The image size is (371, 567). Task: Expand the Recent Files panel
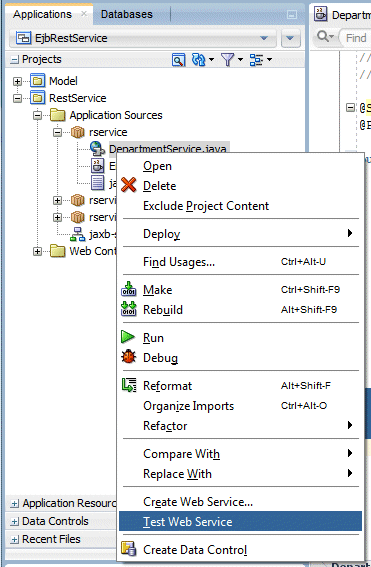tap(14, 540)
